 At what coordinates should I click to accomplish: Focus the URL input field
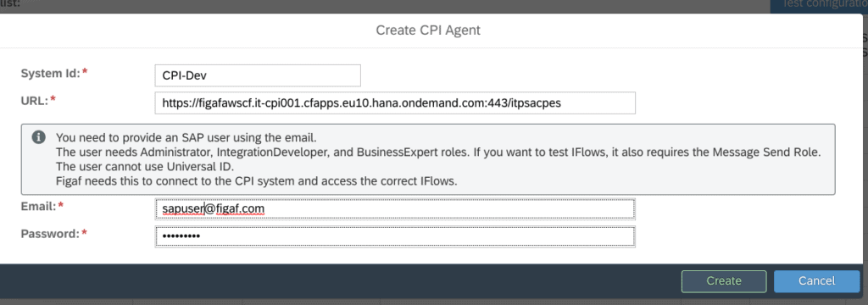pos(395,103)
